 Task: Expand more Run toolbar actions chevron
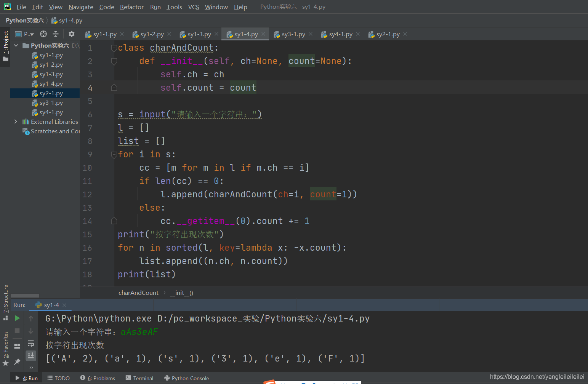click(31, 368)
